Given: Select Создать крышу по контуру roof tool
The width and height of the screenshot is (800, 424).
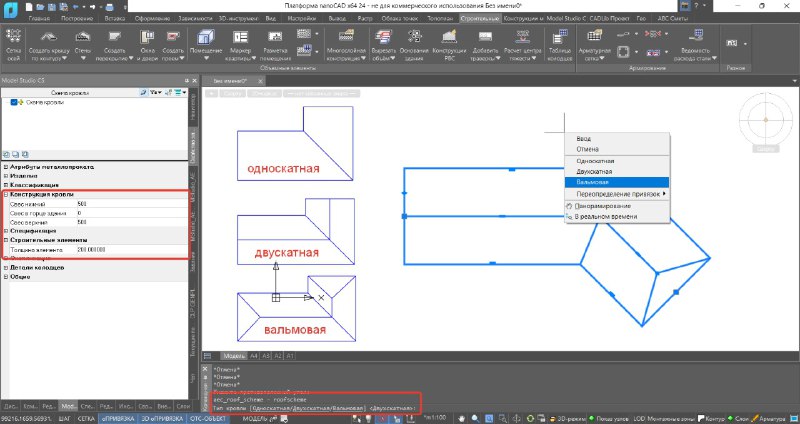Looking at the screenshot, I should pos(49,45).
